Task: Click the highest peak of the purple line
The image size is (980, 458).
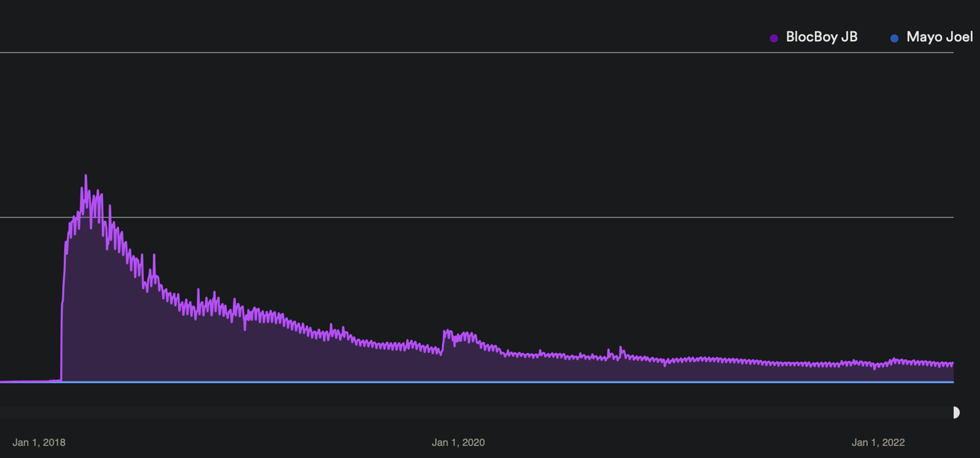Action: pos(85,176)
